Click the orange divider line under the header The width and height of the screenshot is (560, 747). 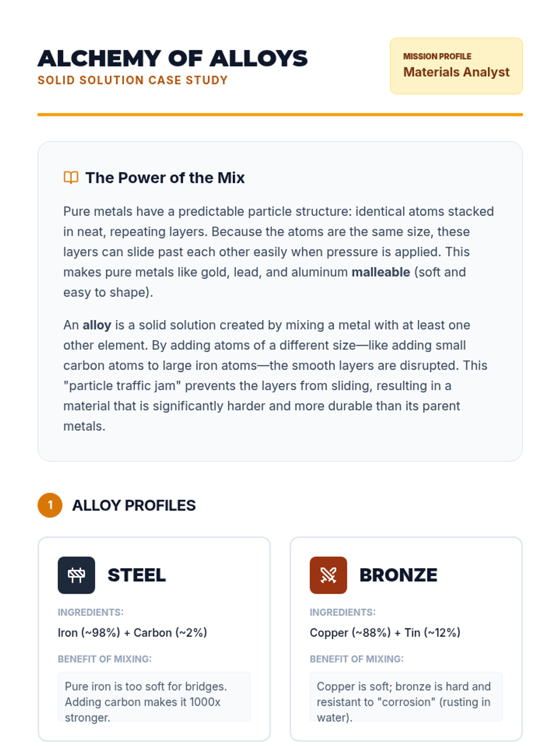click(x=280, y=114)
